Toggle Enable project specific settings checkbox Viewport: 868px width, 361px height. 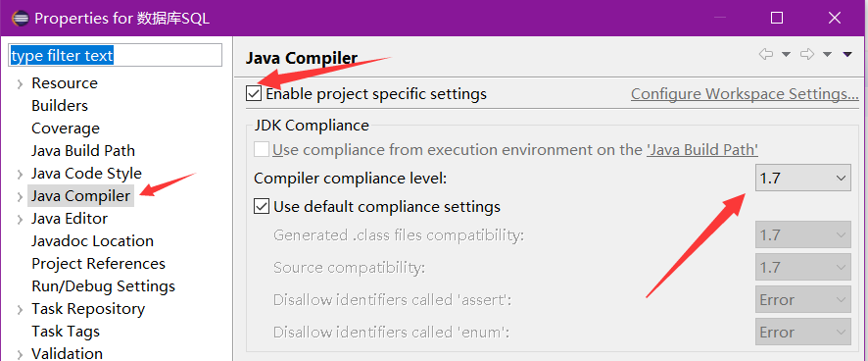pos(254,94)
